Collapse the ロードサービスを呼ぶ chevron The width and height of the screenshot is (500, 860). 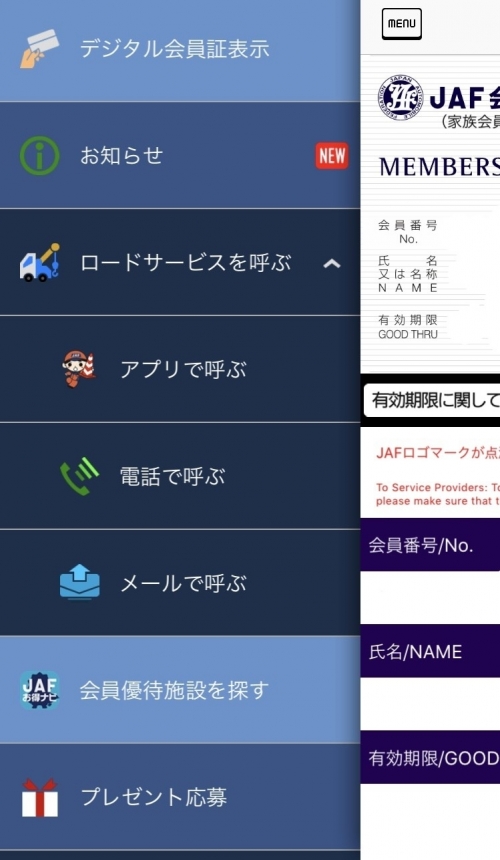[332, 264]
